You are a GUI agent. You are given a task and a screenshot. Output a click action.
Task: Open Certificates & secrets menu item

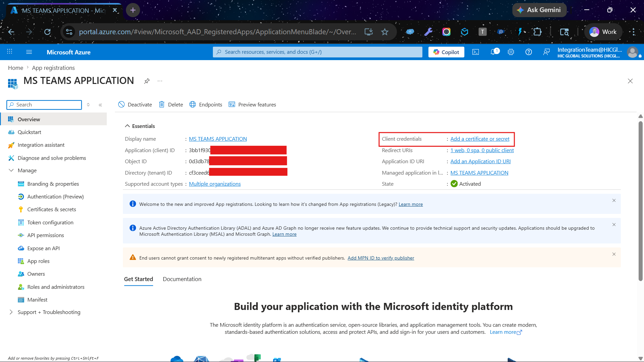(52, 209)
